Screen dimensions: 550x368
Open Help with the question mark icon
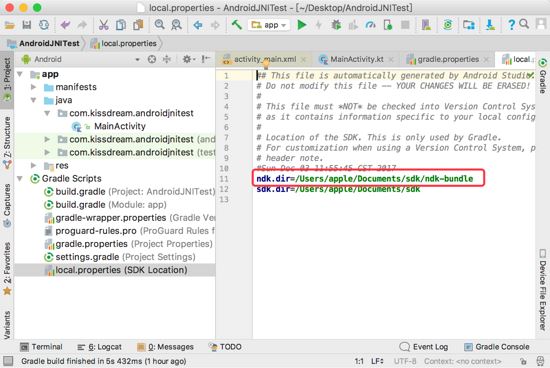click(x=511, y=25)
